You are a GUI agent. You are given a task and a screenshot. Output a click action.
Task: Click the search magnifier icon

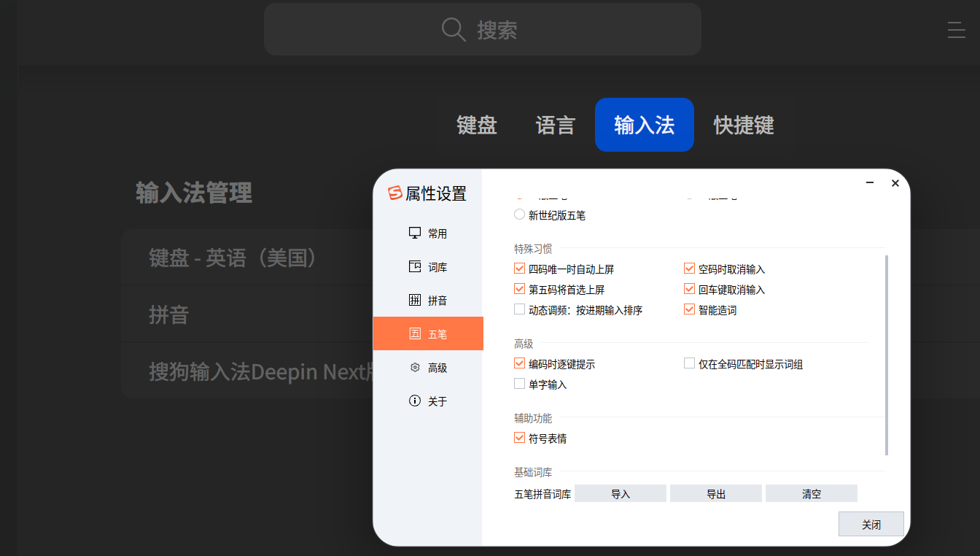[454, 29]
